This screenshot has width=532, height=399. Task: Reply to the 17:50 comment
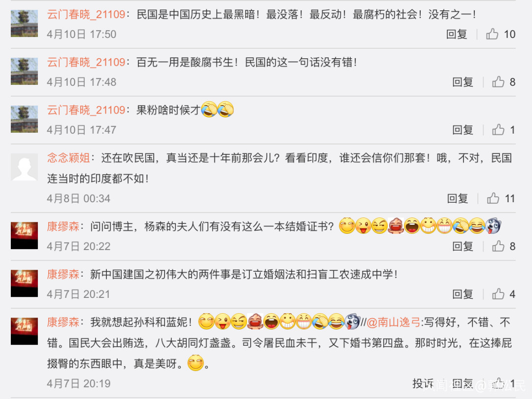[x=457, y=35]
